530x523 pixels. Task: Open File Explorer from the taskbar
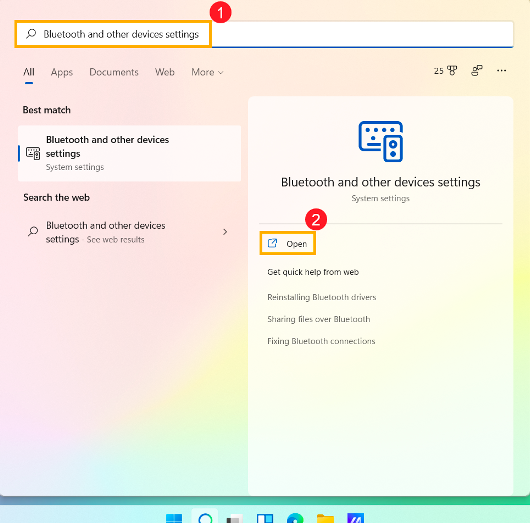pyautogui.click(x=325, y=518)
